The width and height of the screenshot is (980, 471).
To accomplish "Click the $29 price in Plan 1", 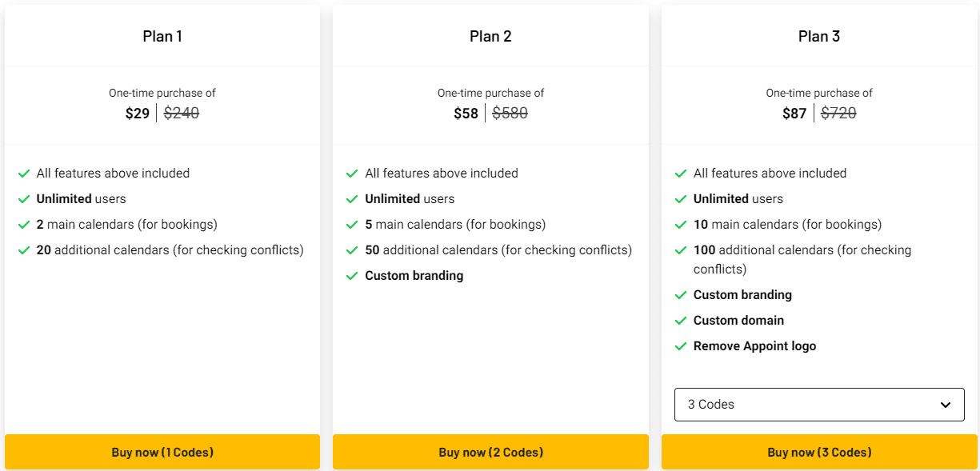I will (138, 114).
